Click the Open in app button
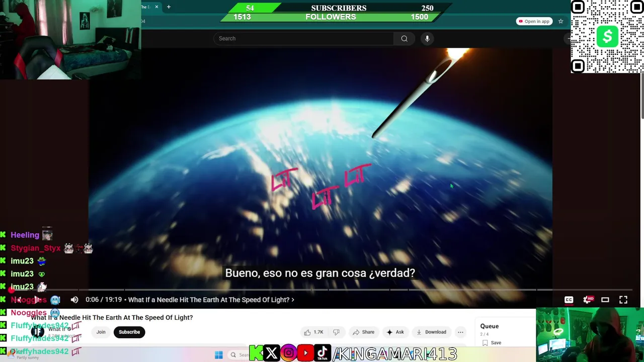Screen dimensions: 644x362 coord(534,21)
